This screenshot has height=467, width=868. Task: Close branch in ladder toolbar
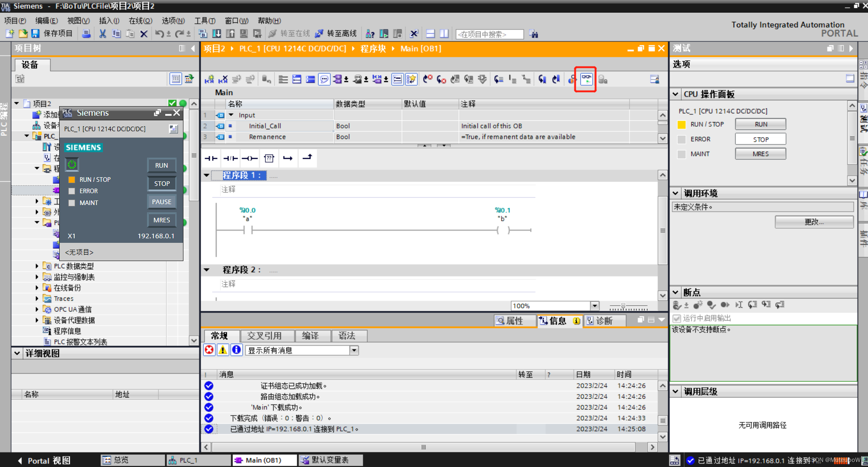[x=307, y=158]
